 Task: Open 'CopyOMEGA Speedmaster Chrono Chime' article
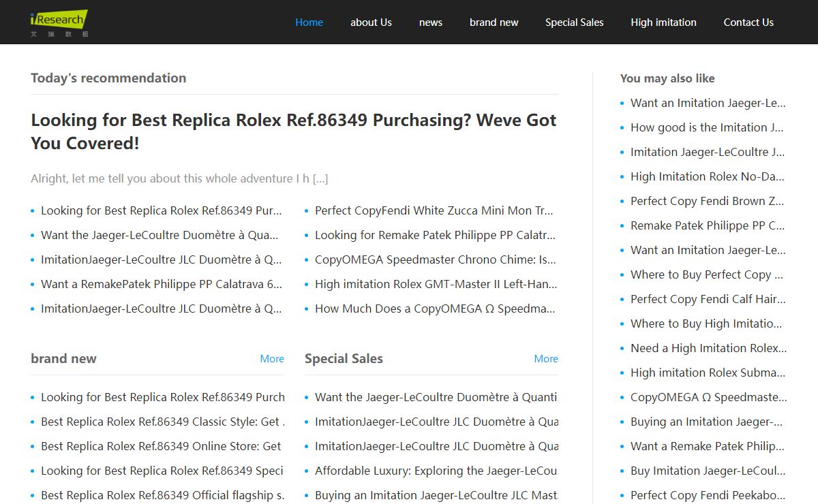(x=436, y=259)
